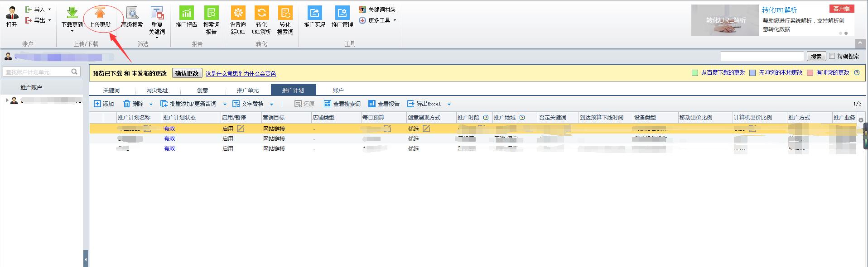Switch to 关键词 tab
The width and height of the screenshot is (868, 267).
pyautogui.click(x=111, y=90)
